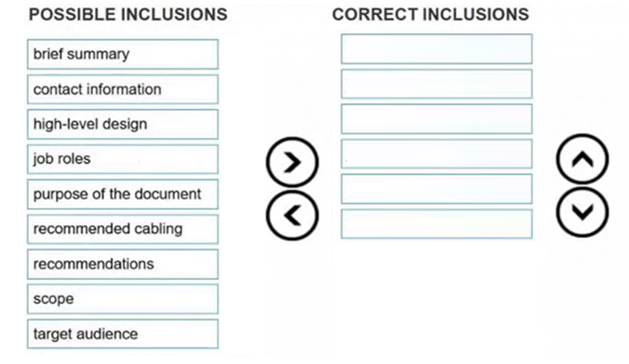Image resolution: width=629 pixels, height=364 pixels.
Task: Click the move left arrow button
Action: click(291, 215)
